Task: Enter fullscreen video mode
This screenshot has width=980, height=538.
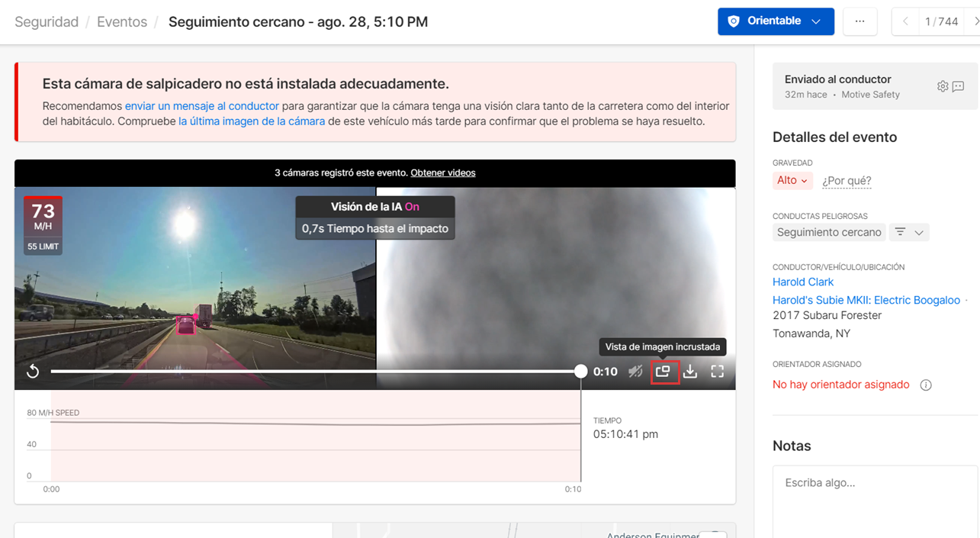Action: tap(718, 372)
